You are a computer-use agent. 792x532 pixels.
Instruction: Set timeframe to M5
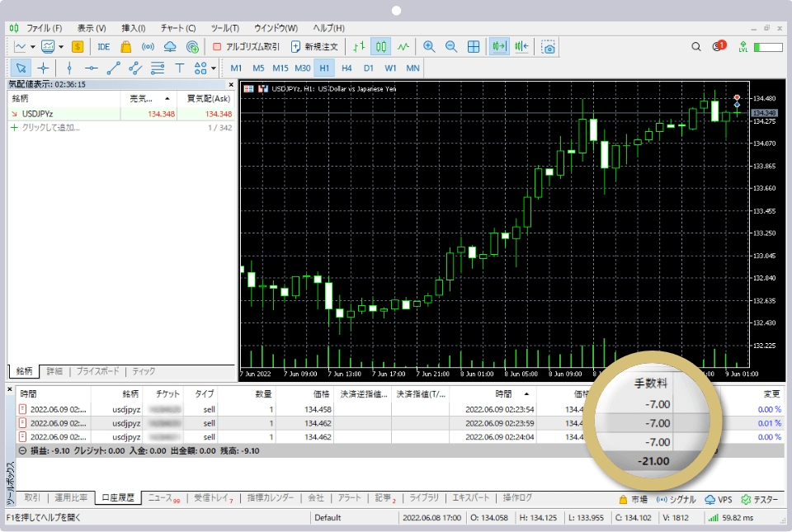258,68
